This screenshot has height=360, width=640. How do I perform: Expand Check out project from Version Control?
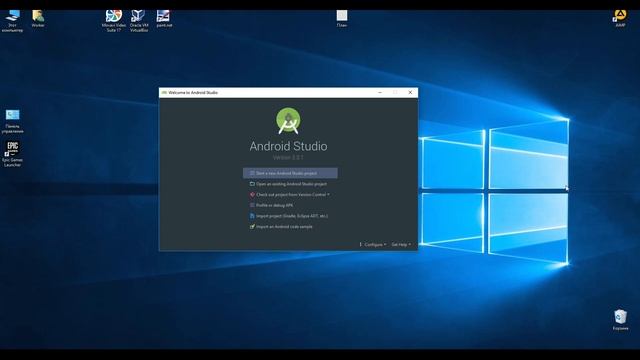289,195
